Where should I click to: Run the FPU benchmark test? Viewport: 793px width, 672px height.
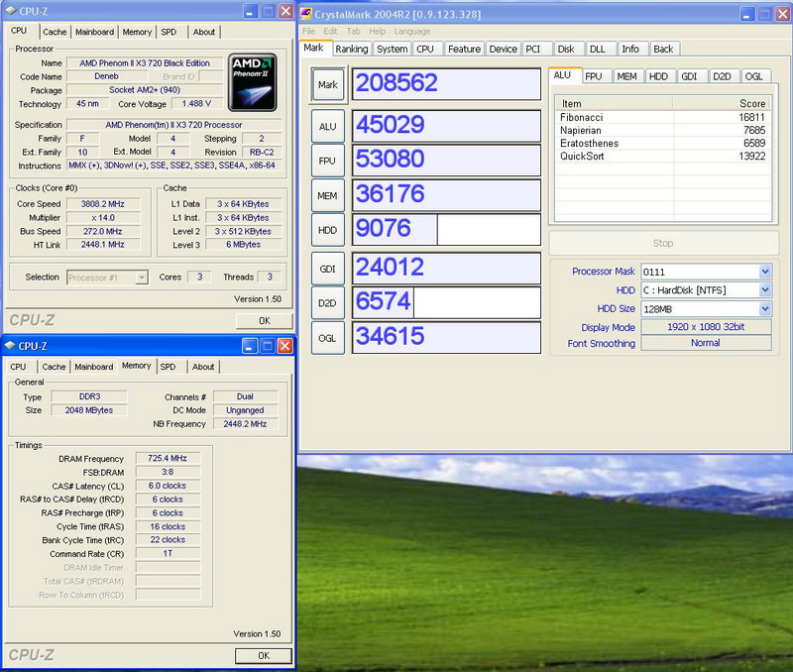[327, 160]
